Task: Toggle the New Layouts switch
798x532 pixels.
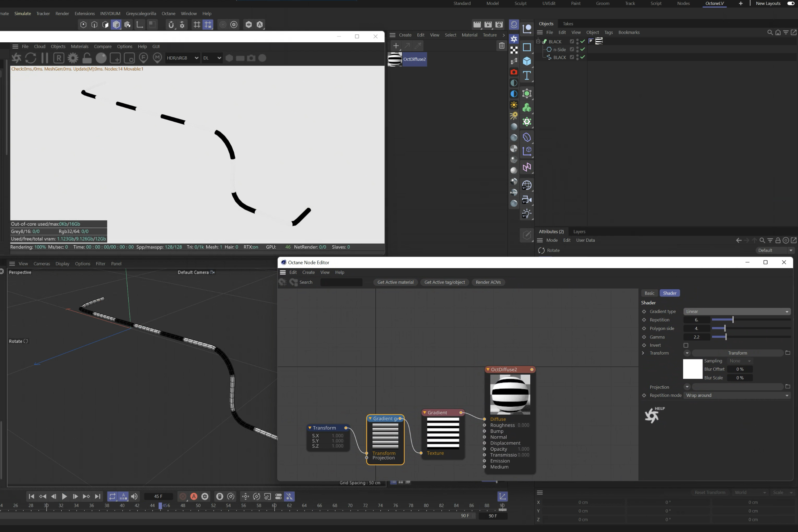Action: 790,3
